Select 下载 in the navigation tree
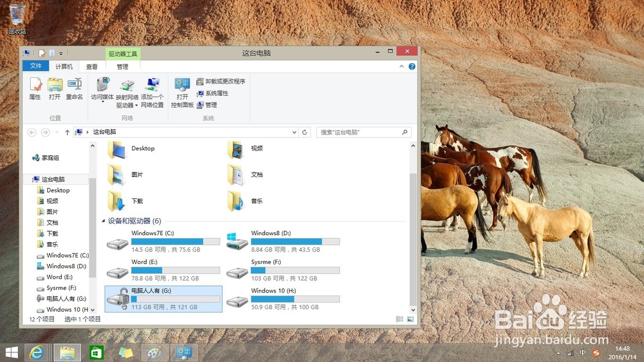Screen dimensions: 644x362 (48, 233)
